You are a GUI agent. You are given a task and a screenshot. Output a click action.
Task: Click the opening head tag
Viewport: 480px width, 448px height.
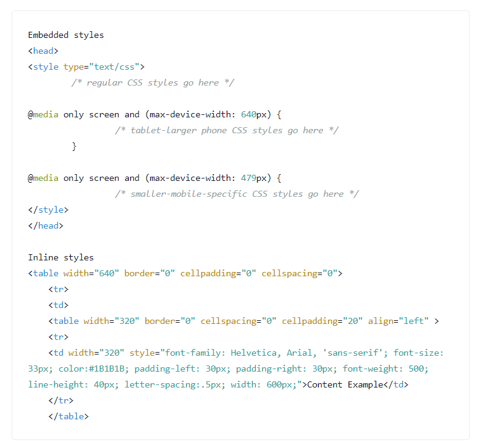43,51
